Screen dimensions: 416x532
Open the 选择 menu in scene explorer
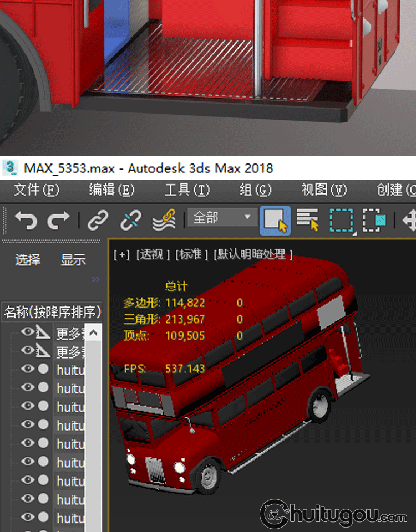(x=28, y=260)
